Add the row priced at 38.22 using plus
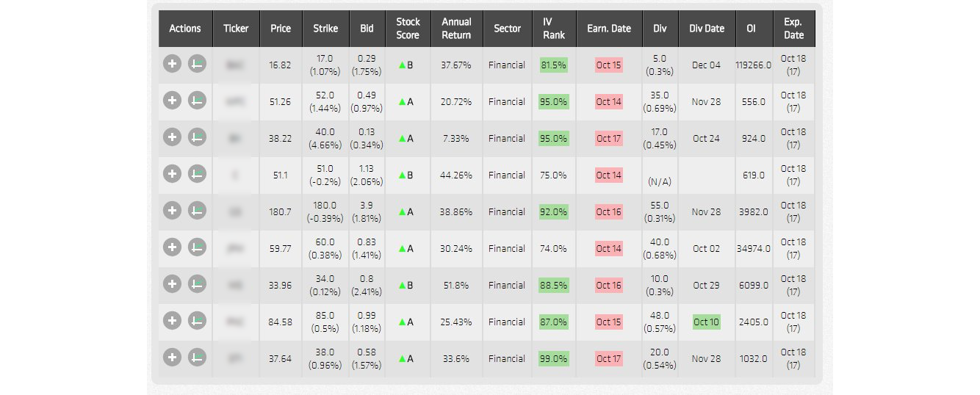This screenshot has width=980, height=395. click(172, 138)
